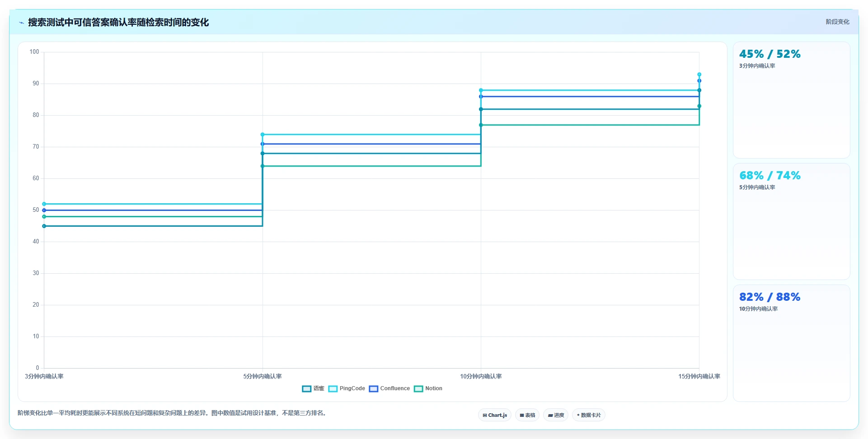Click the y-axis label 100

tap(34, 52)
